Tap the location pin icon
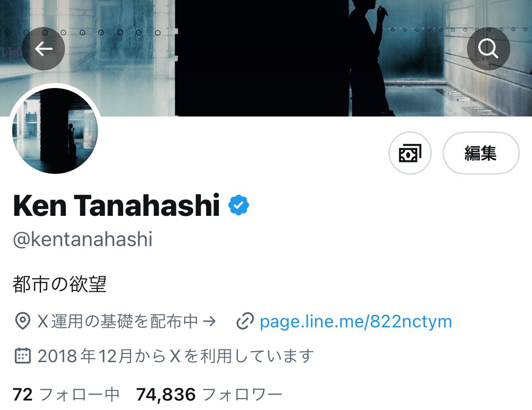532x410 pixels. 23,321
